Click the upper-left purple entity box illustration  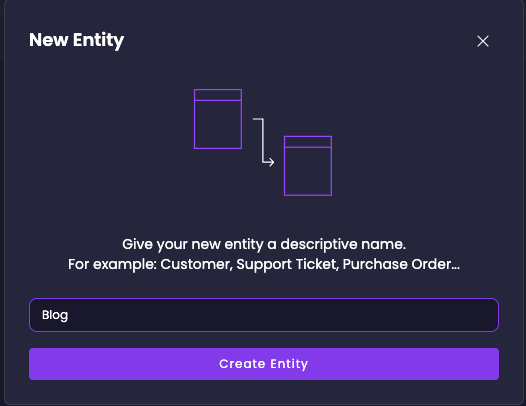[218, 119]
